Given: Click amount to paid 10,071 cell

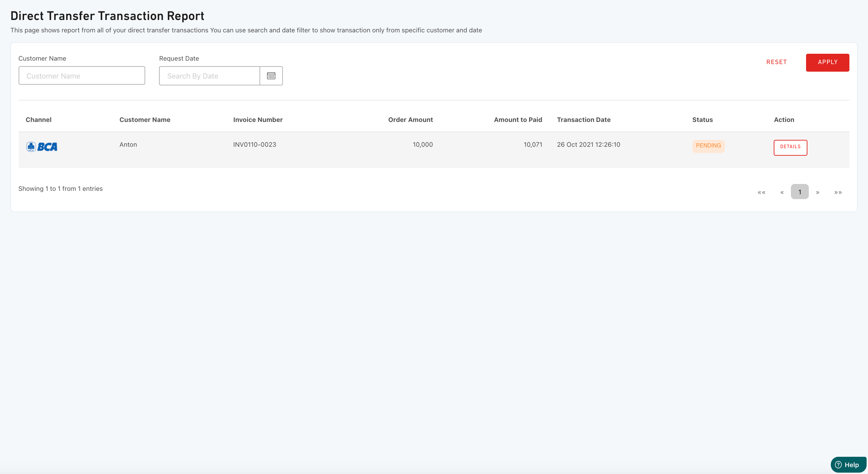Looking at the screenshot, I should (533, 145).
